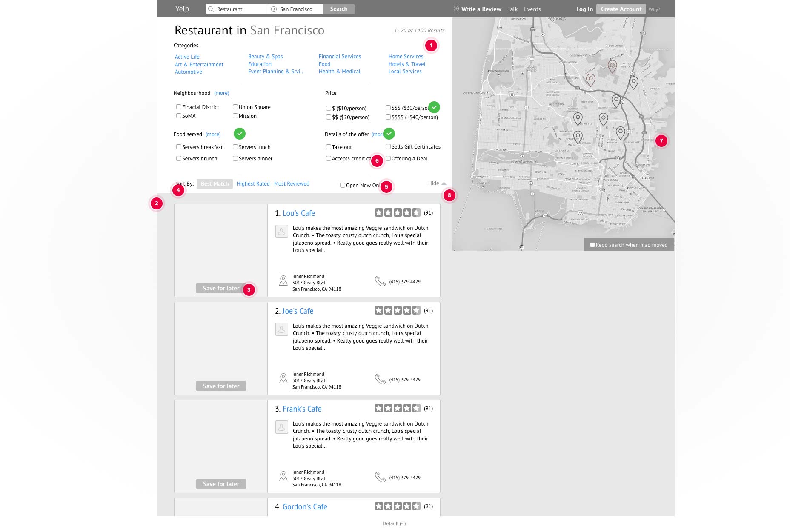Click Save for later on Lou's Cafe
Screen dimensions: 790x532
221,288
